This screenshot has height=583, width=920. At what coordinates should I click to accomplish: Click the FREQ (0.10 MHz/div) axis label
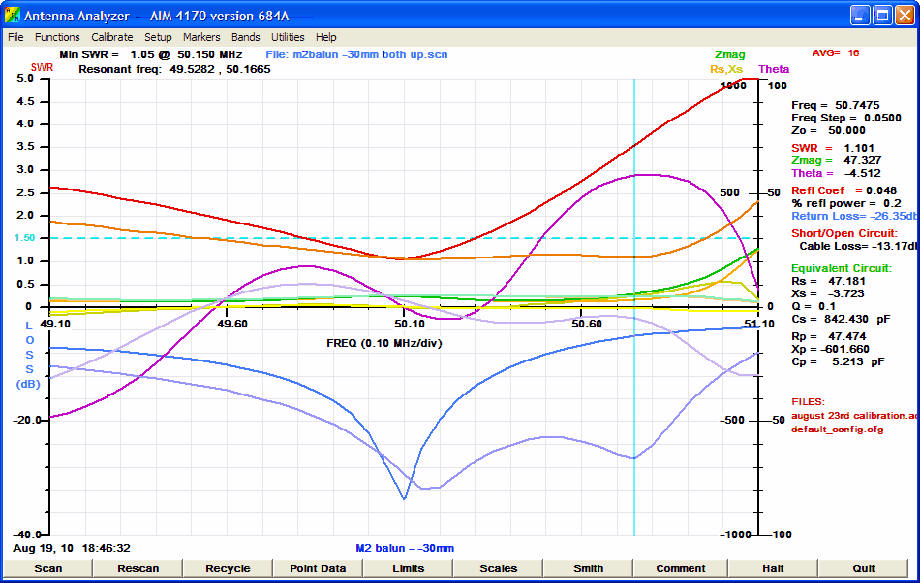(384, 343)
